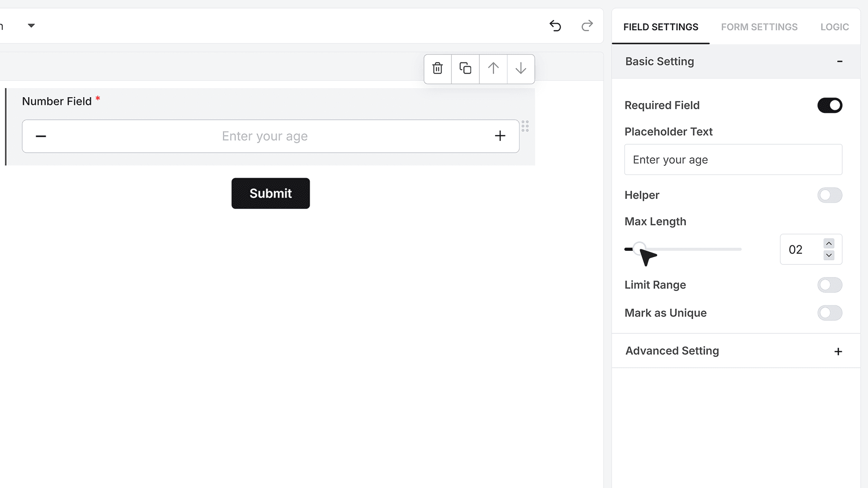Enable Mark as Unique switch
The width and height of the screenshot is (868, 488).
click(830, 313)
